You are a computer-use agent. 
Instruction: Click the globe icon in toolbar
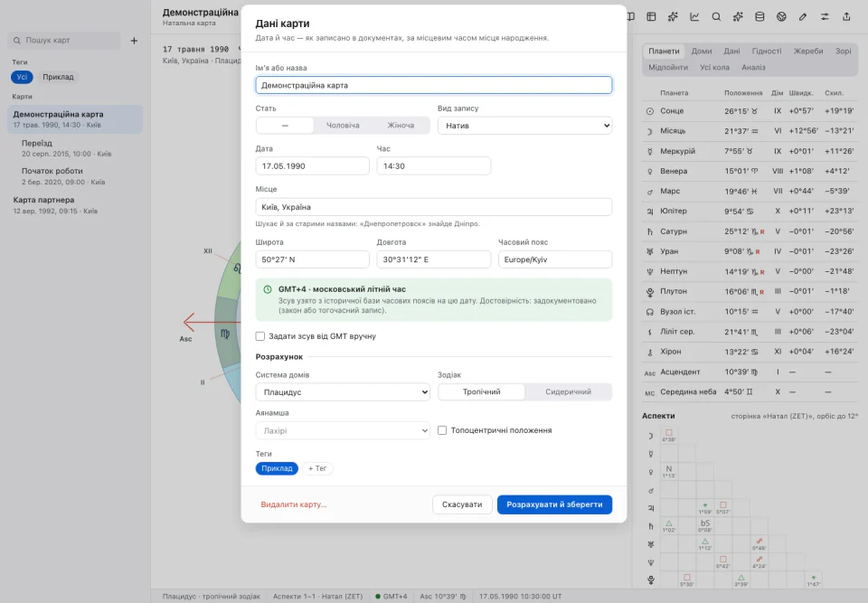point(781,16)
